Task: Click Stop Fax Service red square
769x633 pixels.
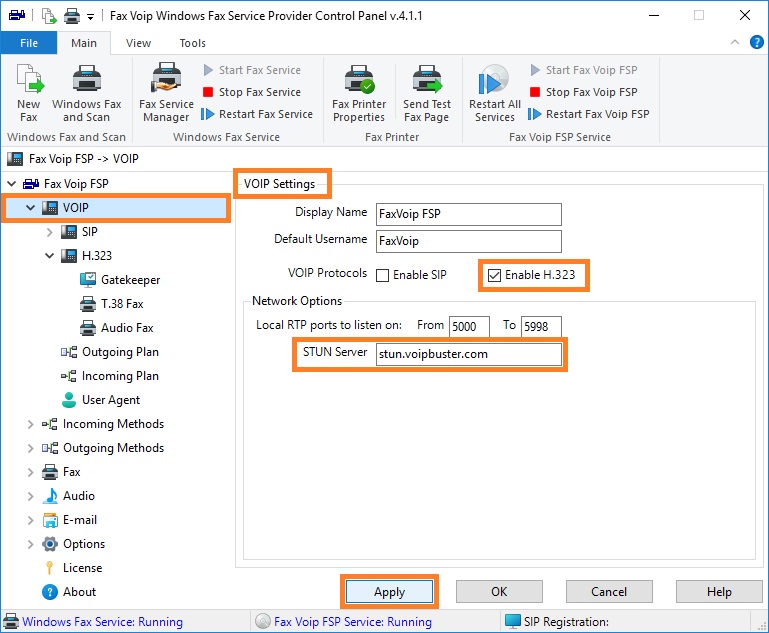Action: tap(208, 92)
